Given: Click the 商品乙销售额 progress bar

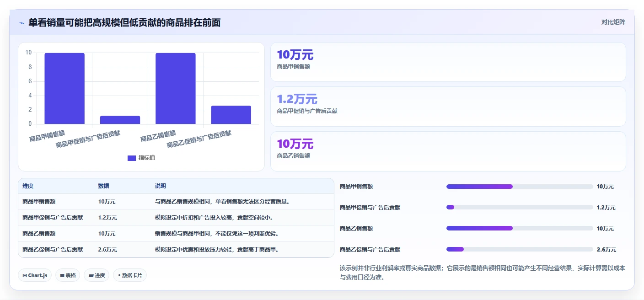Looking at the screenshot, I should point(520,228).
